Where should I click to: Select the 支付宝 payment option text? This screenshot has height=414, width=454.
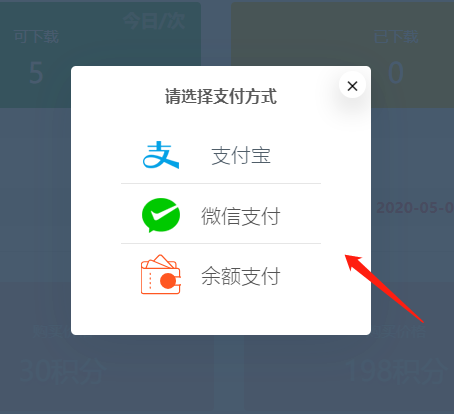tap(241, 156)
